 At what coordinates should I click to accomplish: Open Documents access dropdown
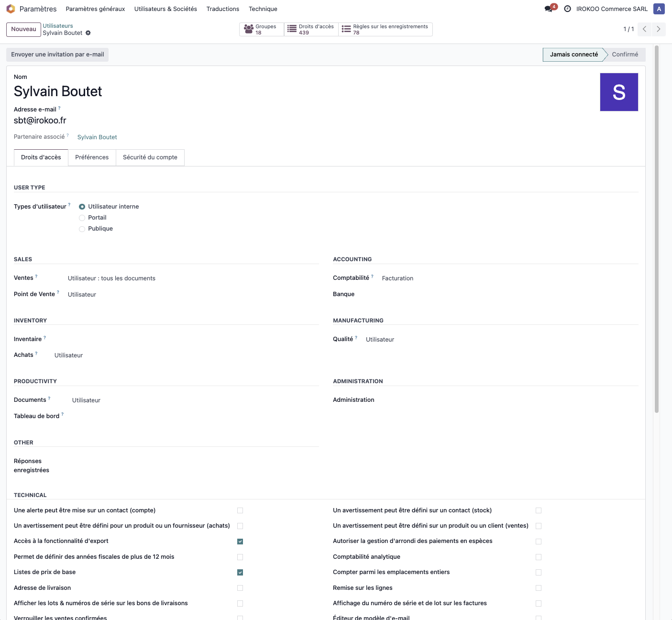pos(195,400)
